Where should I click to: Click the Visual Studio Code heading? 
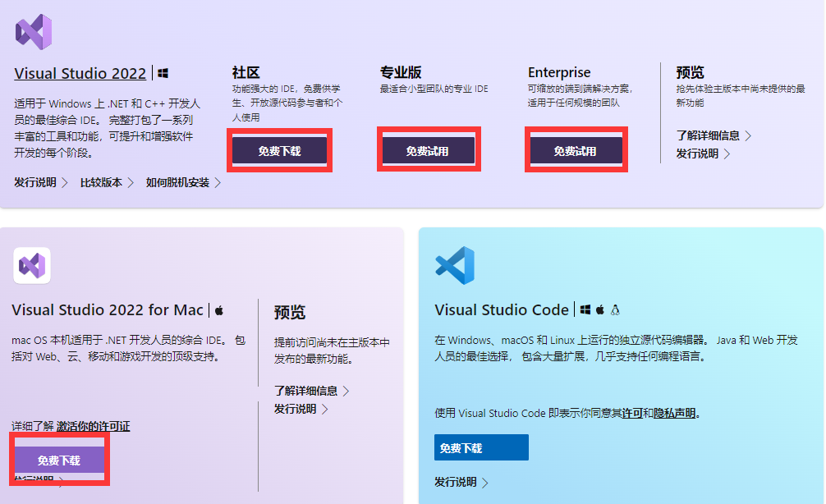502,309
